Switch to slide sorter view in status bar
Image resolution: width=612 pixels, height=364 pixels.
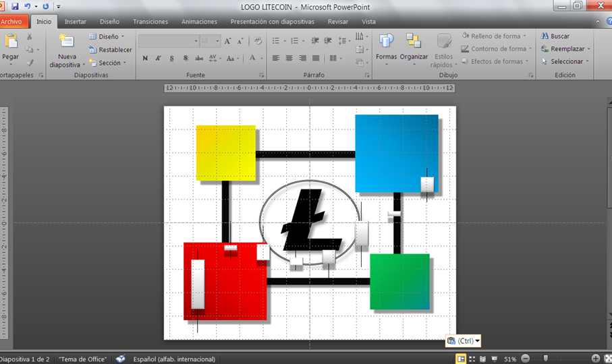pyautogui.click(x=472, y=359)
